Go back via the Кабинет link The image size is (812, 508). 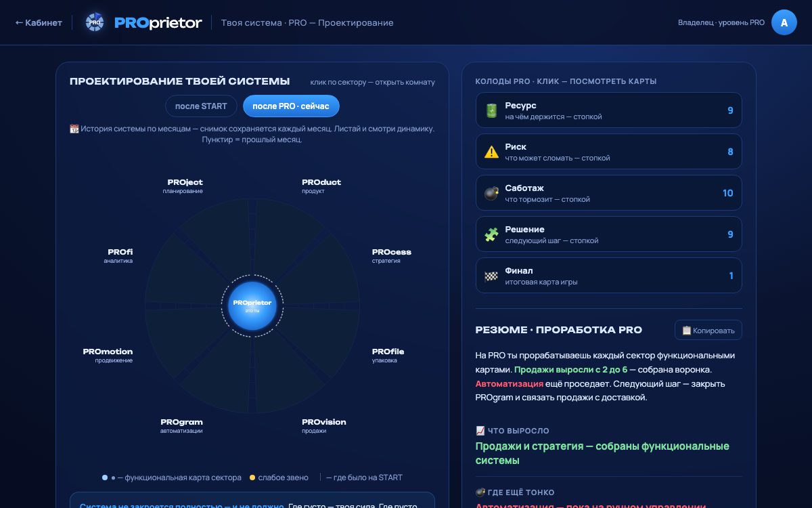coord(39,22)
